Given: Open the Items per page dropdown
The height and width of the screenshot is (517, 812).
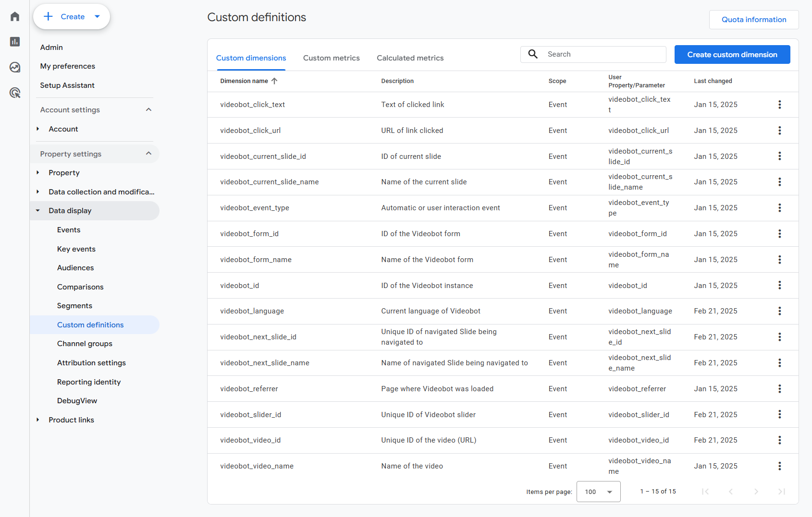Looking at the screenshot, I should (598, 492).
